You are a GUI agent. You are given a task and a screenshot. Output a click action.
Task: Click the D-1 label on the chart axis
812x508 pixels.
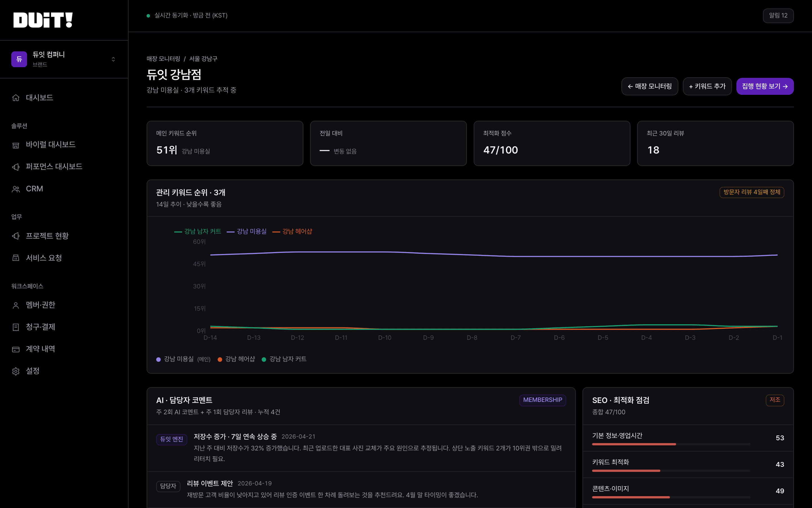point(777,338)
